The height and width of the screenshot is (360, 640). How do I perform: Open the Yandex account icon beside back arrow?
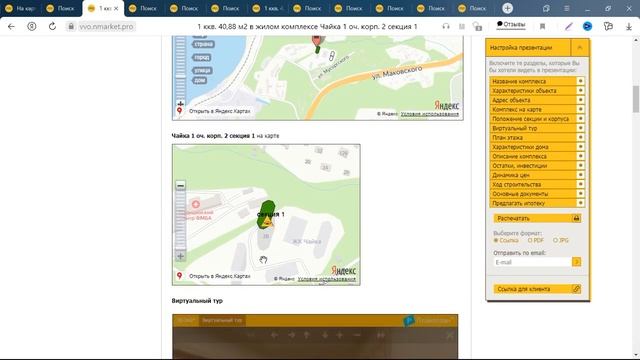[31, 27]
